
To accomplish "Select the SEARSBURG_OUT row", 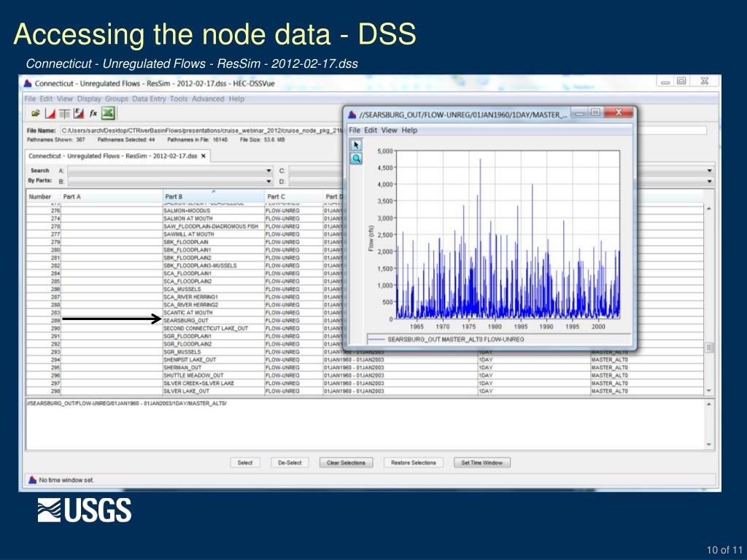I will click(365, 321).
